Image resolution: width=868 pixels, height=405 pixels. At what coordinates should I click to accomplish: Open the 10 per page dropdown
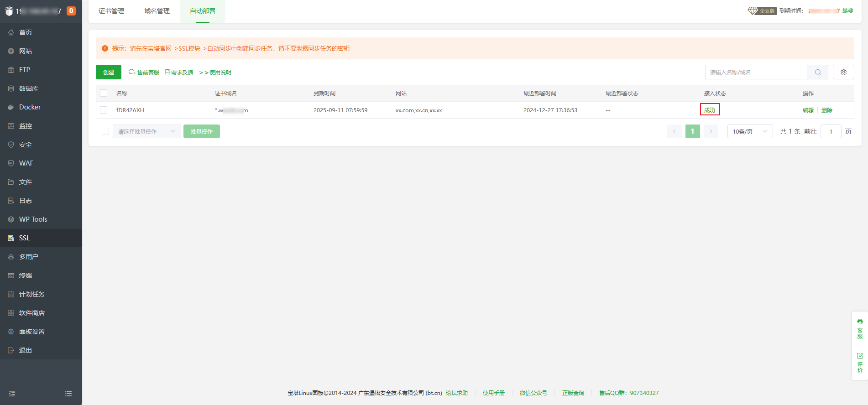tap(749, 131)
